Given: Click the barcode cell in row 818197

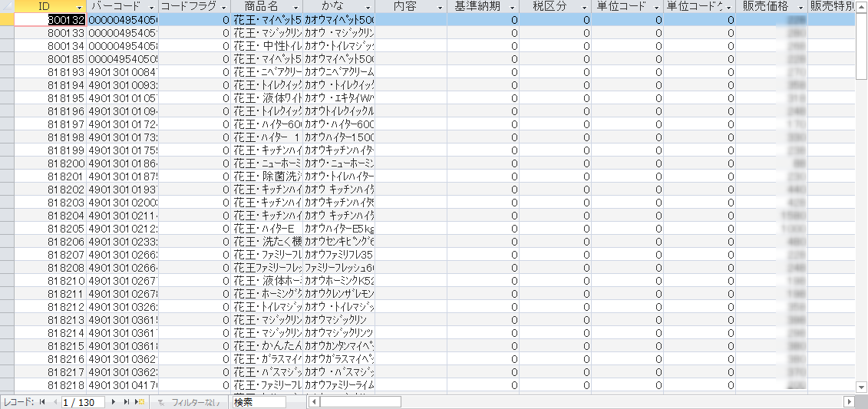Looking at the screenshot, I should point(122,124).
